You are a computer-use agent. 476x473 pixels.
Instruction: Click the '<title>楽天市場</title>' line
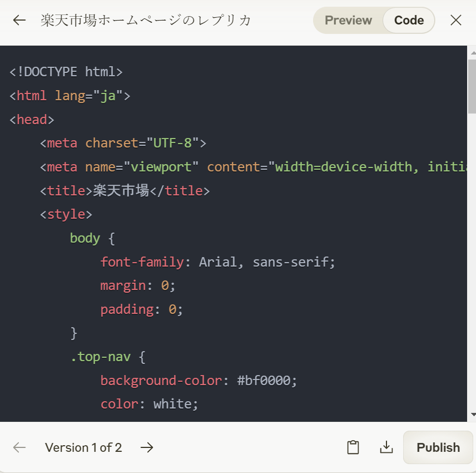(125, 191)
